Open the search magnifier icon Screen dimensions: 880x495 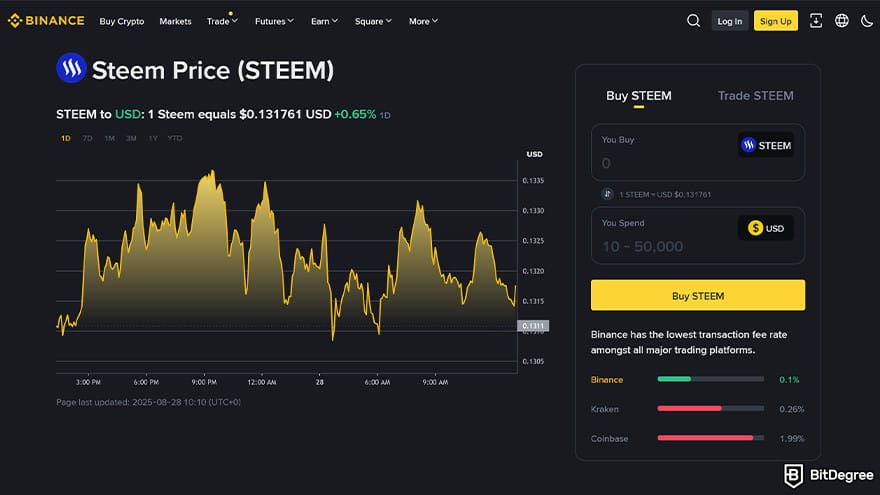(x=693, y=21)
